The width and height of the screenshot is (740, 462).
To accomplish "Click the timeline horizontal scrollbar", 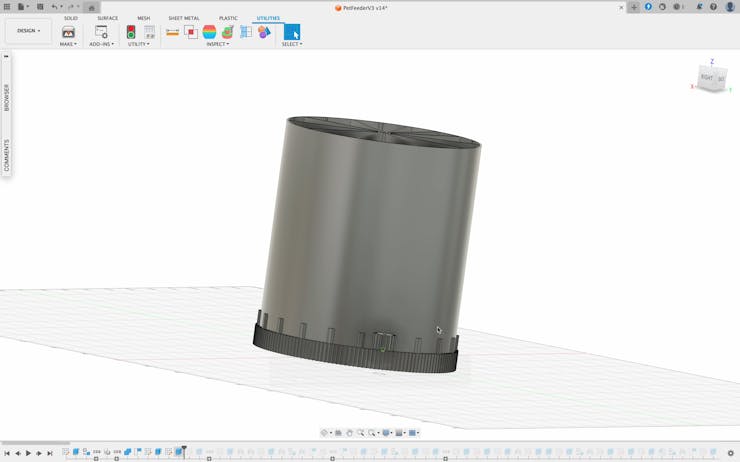I will click(35, 443).
